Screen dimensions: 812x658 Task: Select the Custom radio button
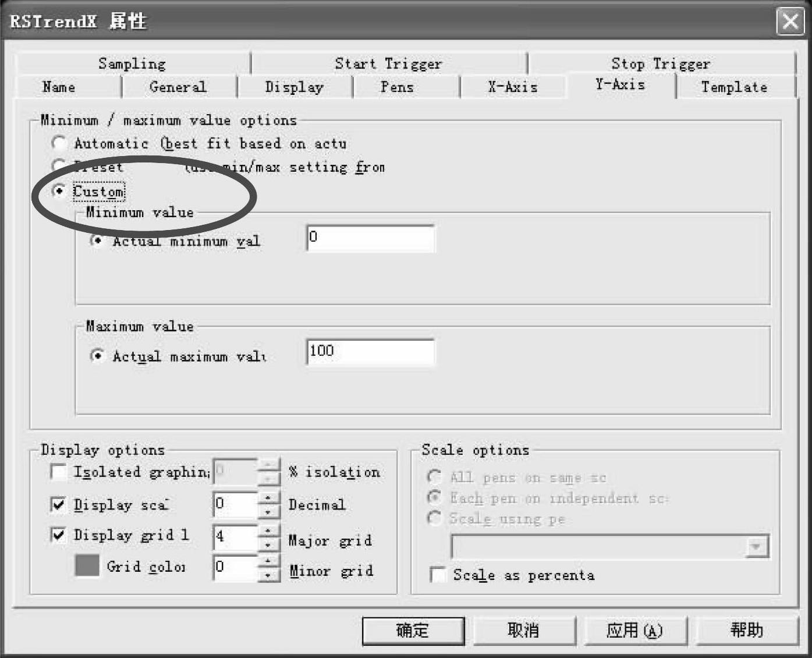pos(58,191)
